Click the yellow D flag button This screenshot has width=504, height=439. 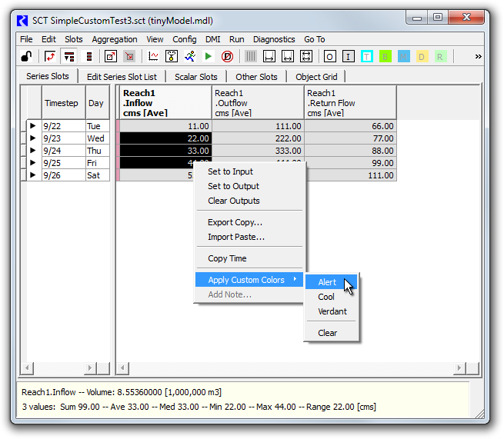click(422, 57)
